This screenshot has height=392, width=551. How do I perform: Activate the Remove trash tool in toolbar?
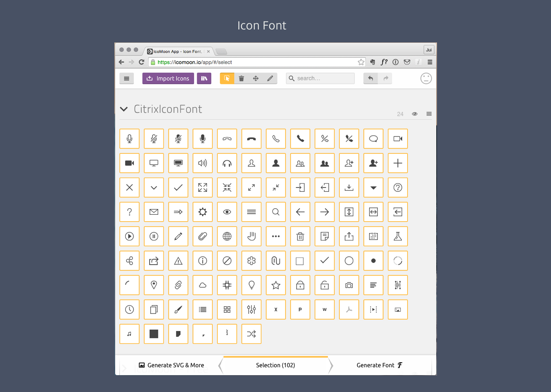click(x=241, y=78)
